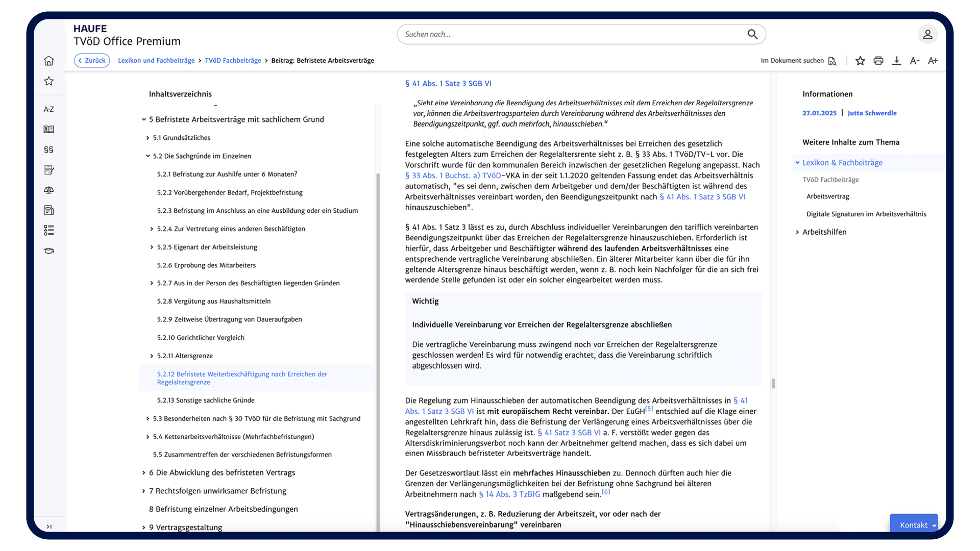Click the Suchen nach search field
Screen dimensions: 980x551
(572, 34)
